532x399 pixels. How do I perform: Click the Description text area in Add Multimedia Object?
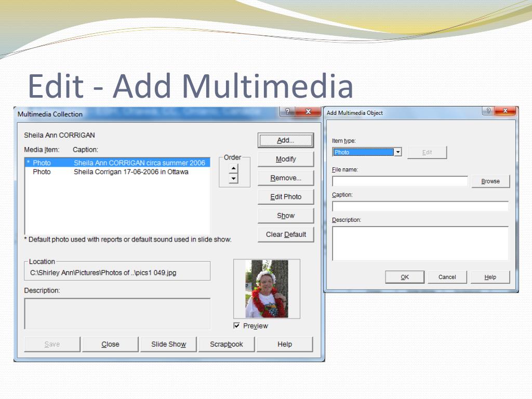420,244
